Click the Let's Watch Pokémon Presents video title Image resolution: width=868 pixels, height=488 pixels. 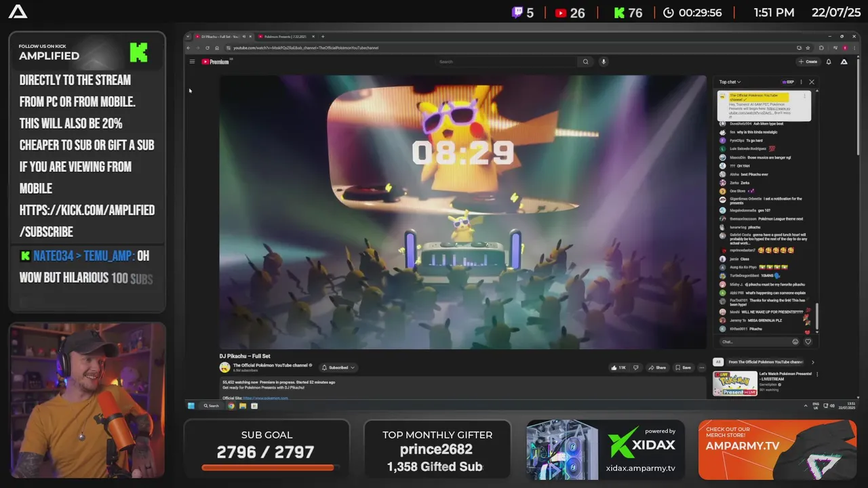[x=785, y=376]
